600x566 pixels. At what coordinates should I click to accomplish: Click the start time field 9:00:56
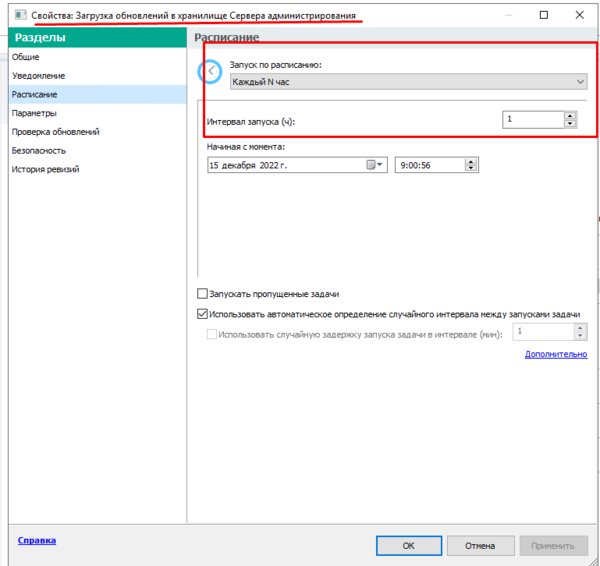point(430,165)
